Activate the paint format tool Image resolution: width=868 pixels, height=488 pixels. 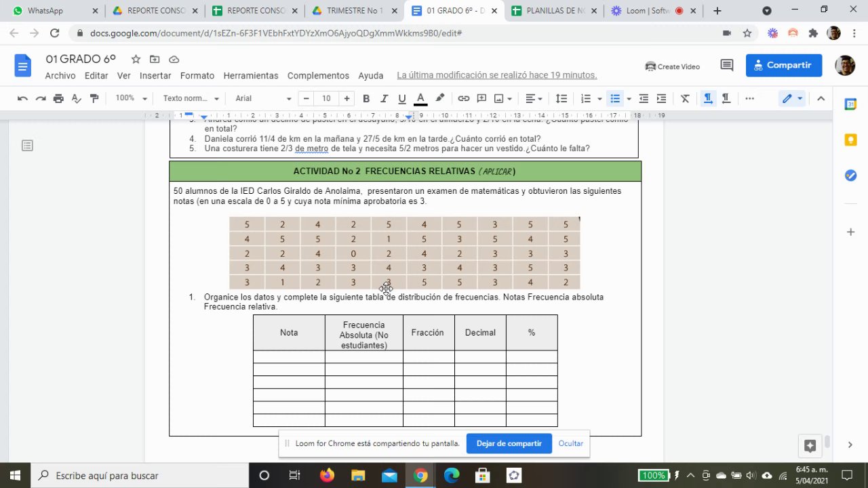[94, 98]
